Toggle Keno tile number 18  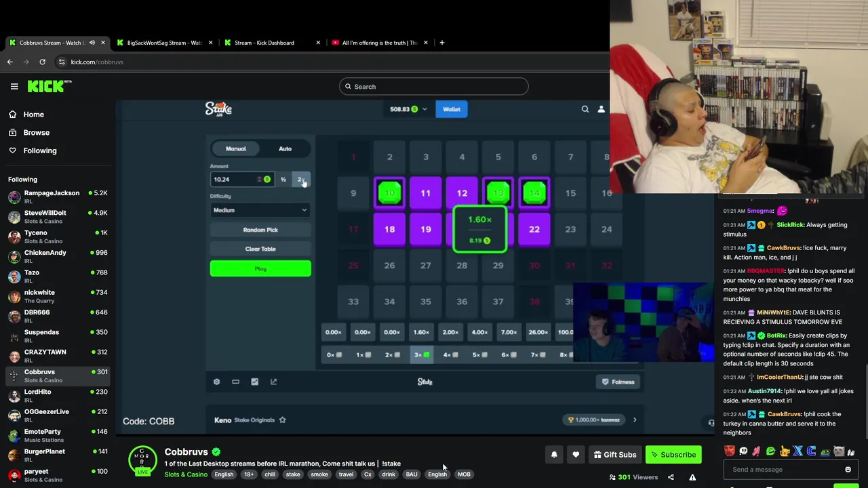389,229
